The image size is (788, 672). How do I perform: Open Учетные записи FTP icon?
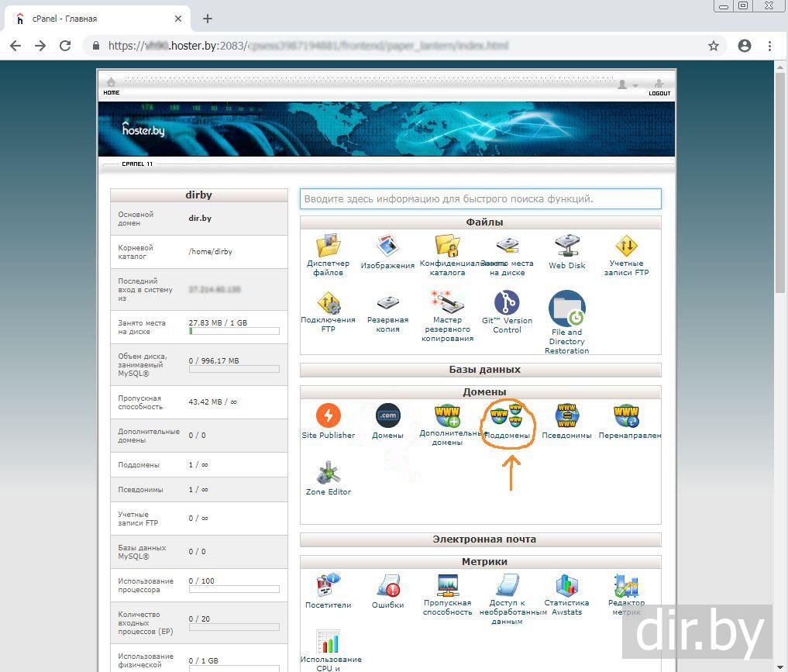(x=626, y=246)
